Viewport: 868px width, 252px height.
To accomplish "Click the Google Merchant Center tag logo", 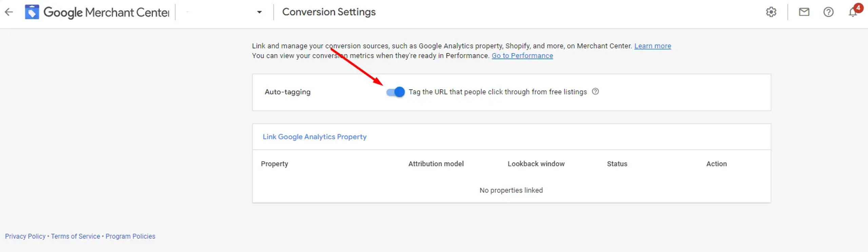I will click(x=32, y=12).
